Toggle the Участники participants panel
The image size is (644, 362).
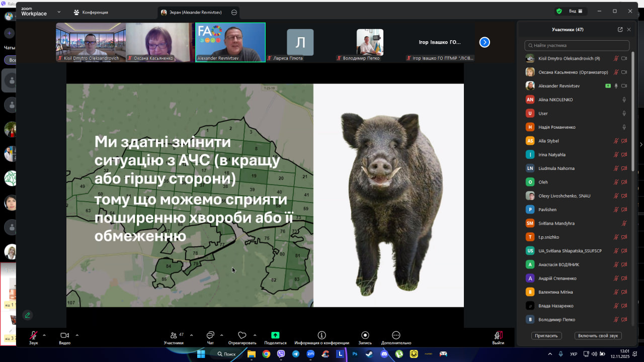[x=174, y=336]
